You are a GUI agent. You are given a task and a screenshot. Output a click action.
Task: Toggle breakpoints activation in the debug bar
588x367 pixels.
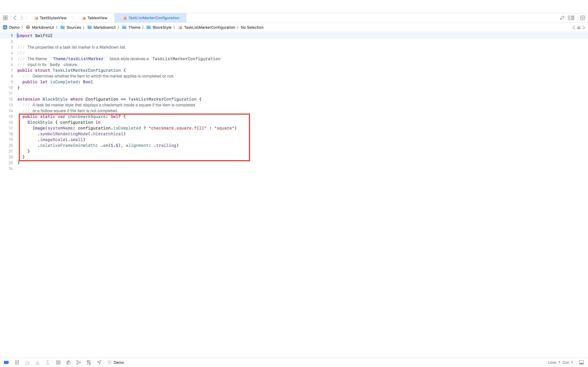coord(7,362)
